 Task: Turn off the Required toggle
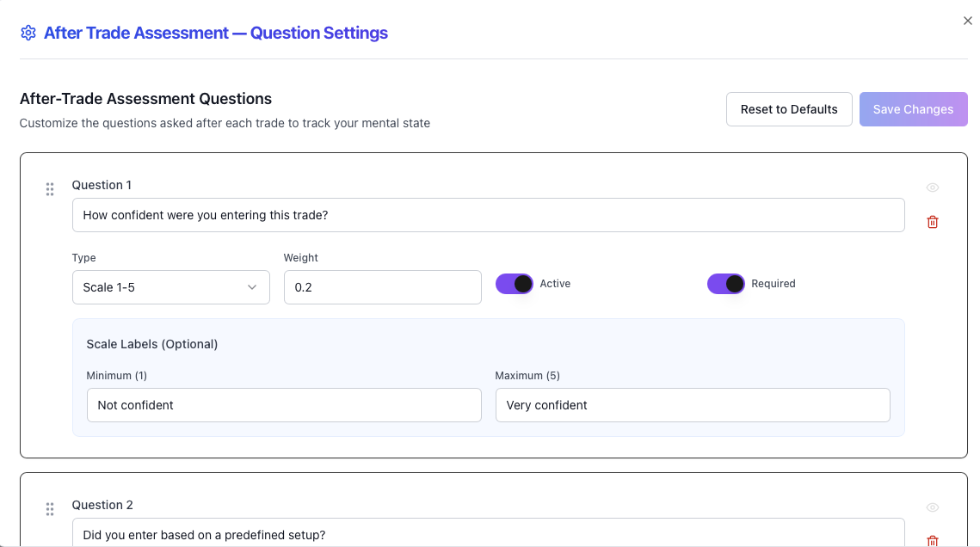coord(726,283)
